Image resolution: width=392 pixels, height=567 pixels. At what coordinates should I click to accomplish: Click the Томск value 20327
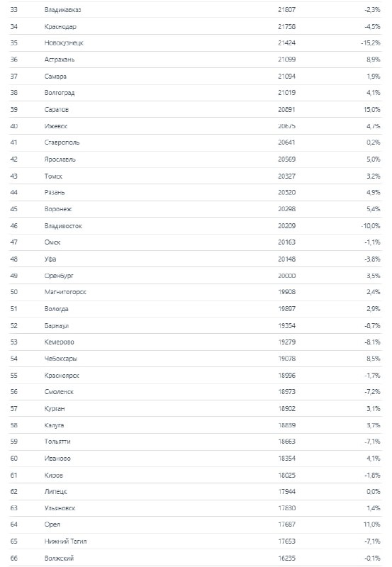tap(287, 176)
